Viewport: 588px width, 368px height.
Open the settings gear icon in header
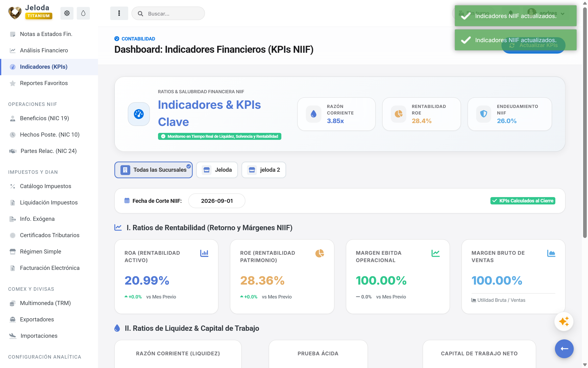point(67,13)
